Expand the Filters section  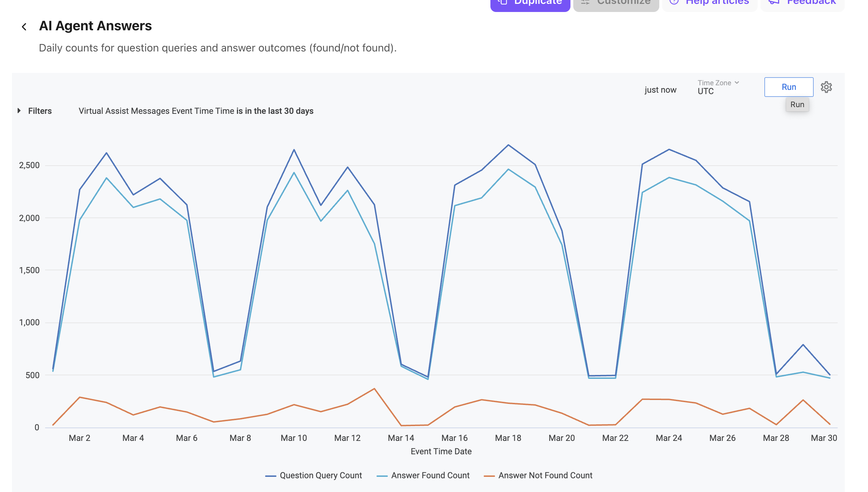[19, 111]
